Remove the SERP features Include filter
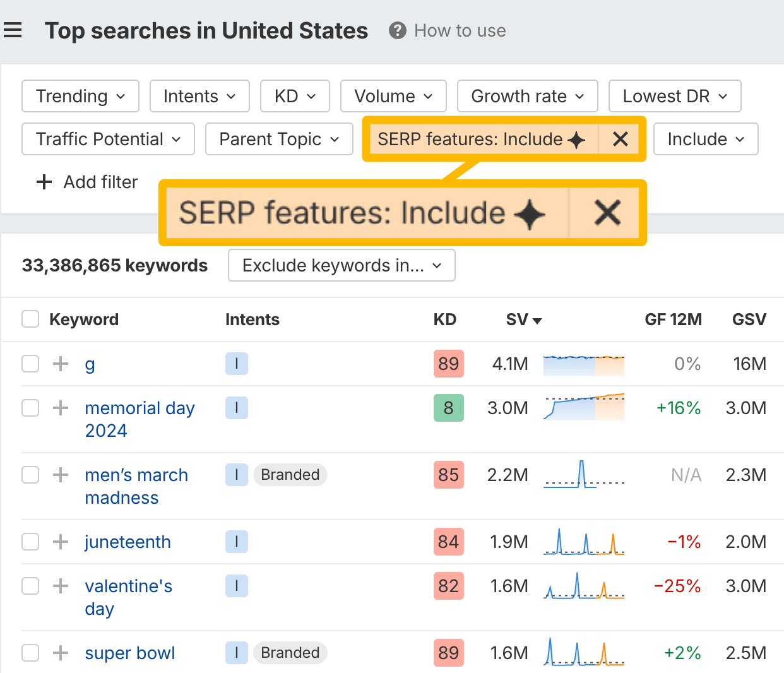784x673 pixels. click(x=619, y=139)
